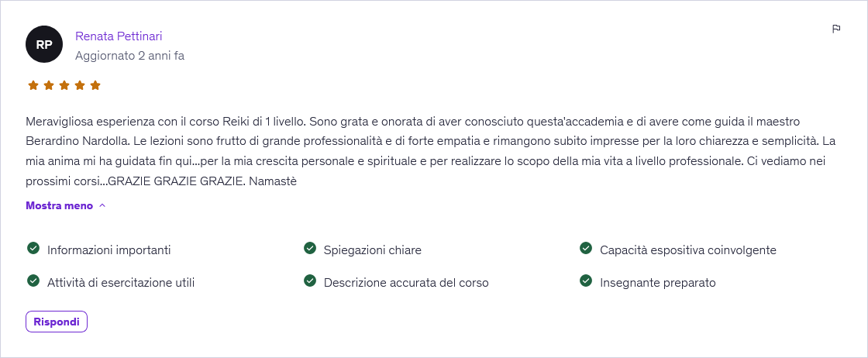This screenshot has height=358, width=868.
Task: Click the flag report icon
Action: [x=836, y=29]
